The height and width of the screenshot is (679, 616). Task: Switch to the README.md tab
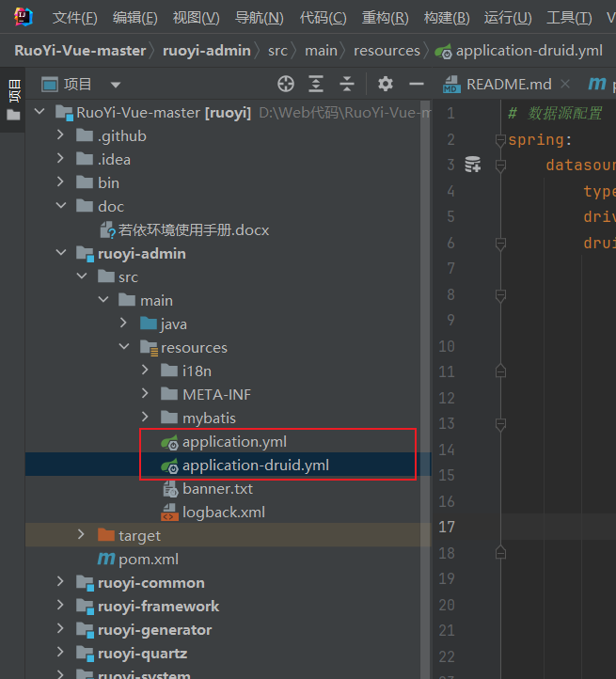click(509, 84)
